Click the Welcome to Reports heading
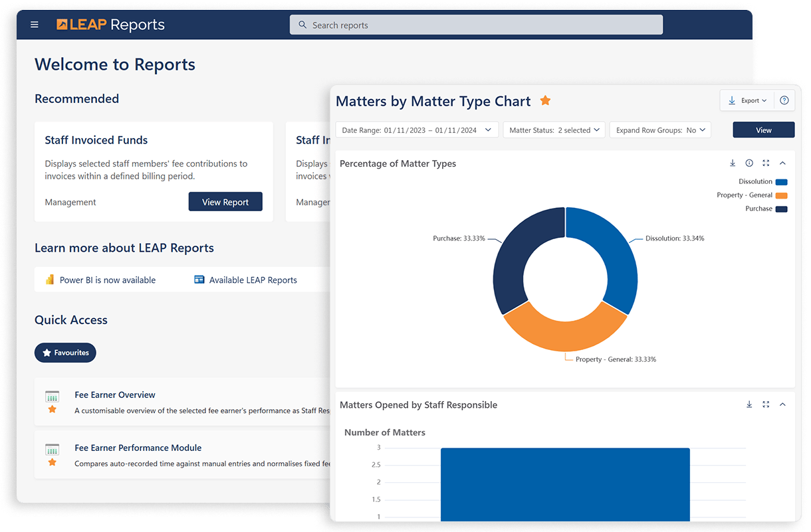Viewport: 811px width, 532px height. [x=115, y=64]
